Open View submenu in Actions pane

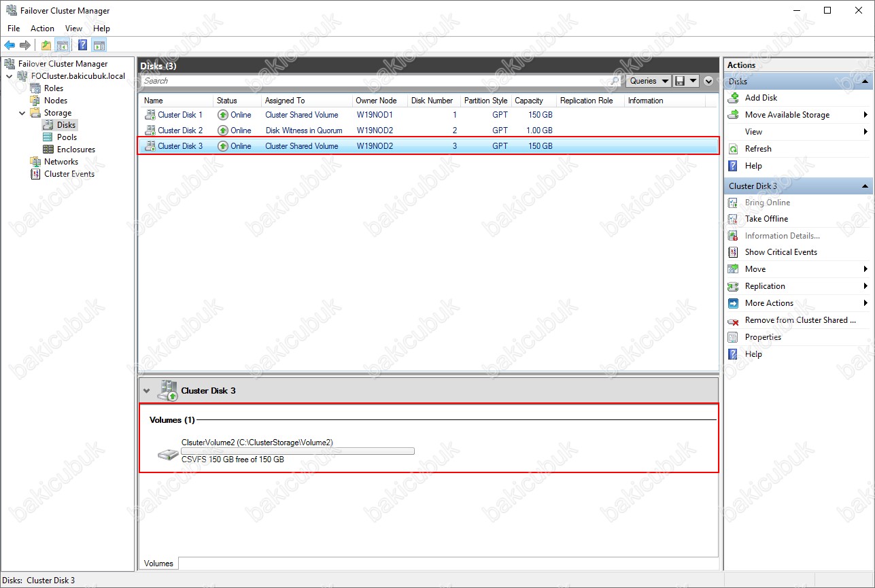pyautogui.click(x=798, y=132)
